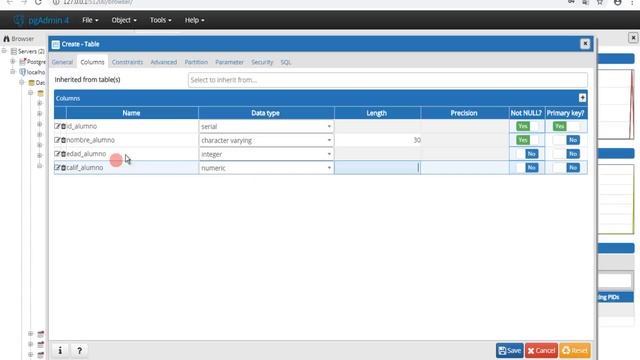Image resolution: width=640 pixels, height=360 pixels.
Task: Edit the id_alumno row
Action: click(x=57, y=127)
